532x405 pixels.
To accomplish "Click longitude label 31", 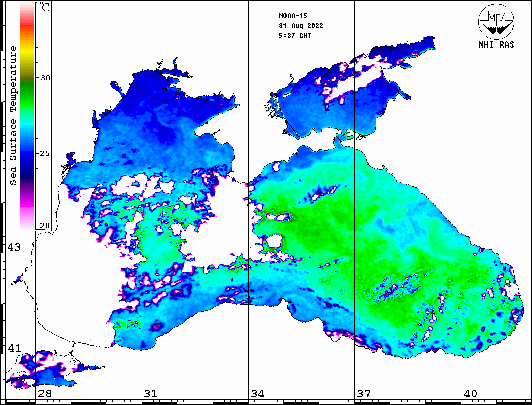I will coord(151,393).
